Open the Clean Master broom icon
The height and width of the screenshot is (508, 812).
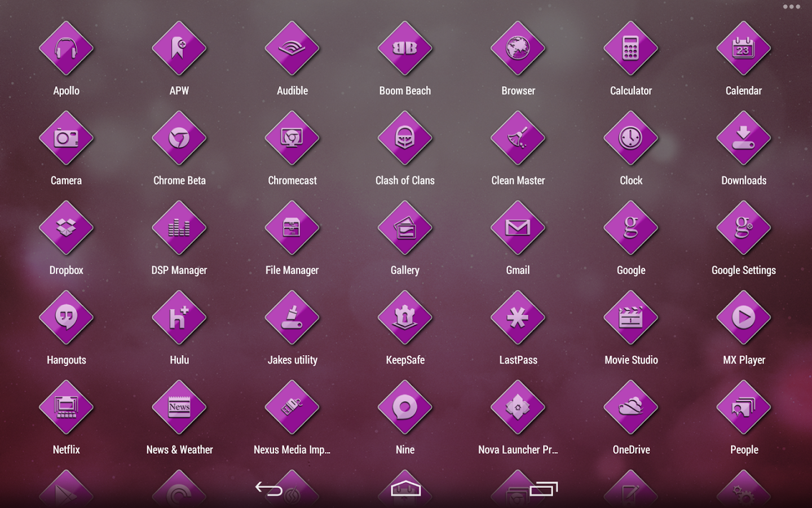[x=518, y=138]
